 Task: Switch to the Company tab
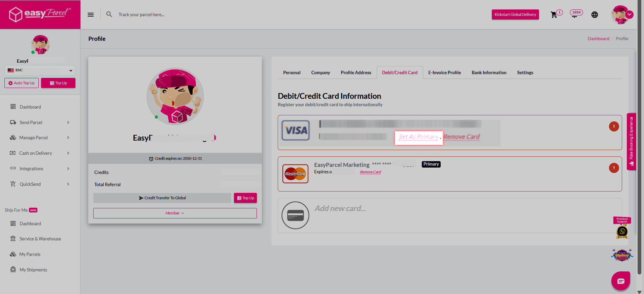(x=320, y=72)
